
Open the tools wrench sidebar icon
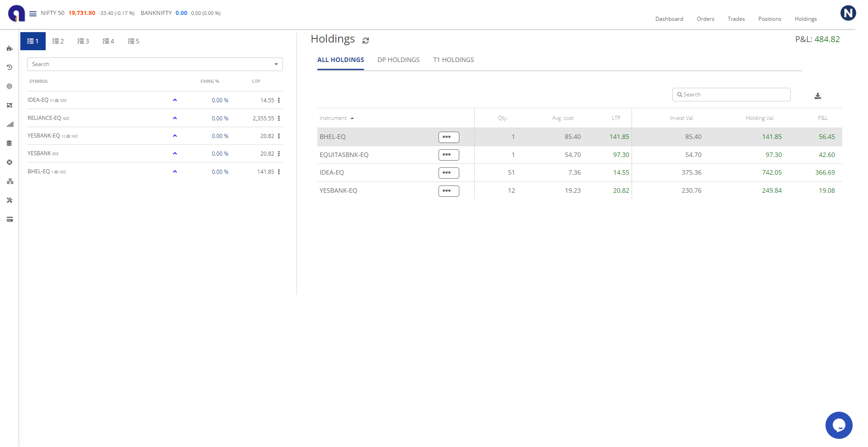9,200
